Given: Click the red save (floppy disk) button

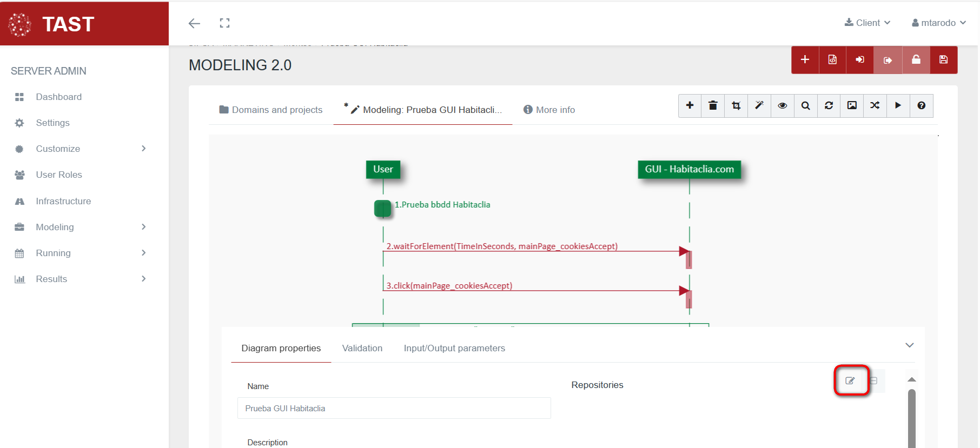Looking at the screenshot, I should click(x=943, y=60).
